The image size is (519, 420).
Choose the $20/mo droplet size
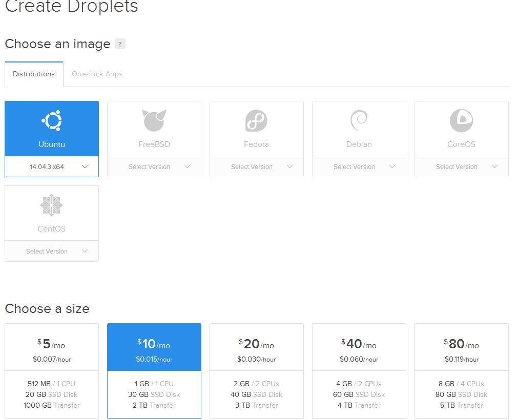click(x=257, y=371)
